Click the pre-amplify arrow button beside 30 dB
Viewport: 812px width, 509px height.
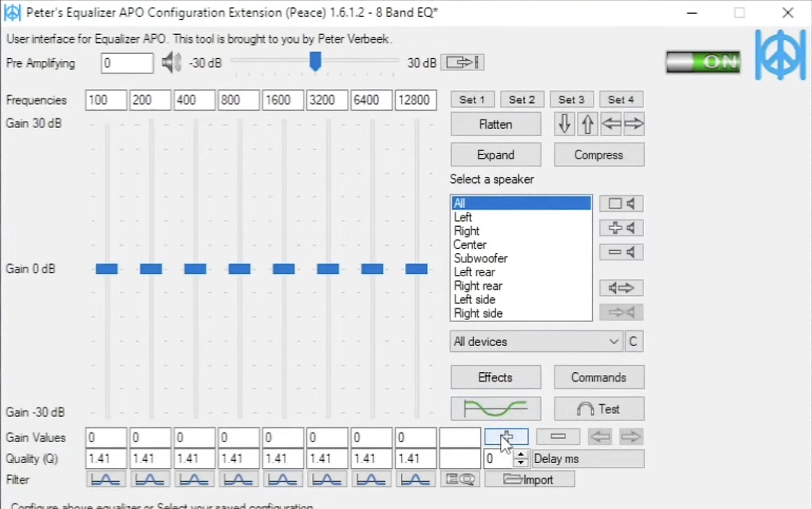tap(462, 63)
